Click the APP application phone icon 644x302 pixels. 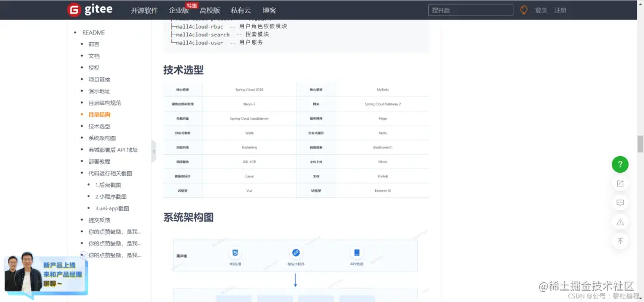[357, 253]
